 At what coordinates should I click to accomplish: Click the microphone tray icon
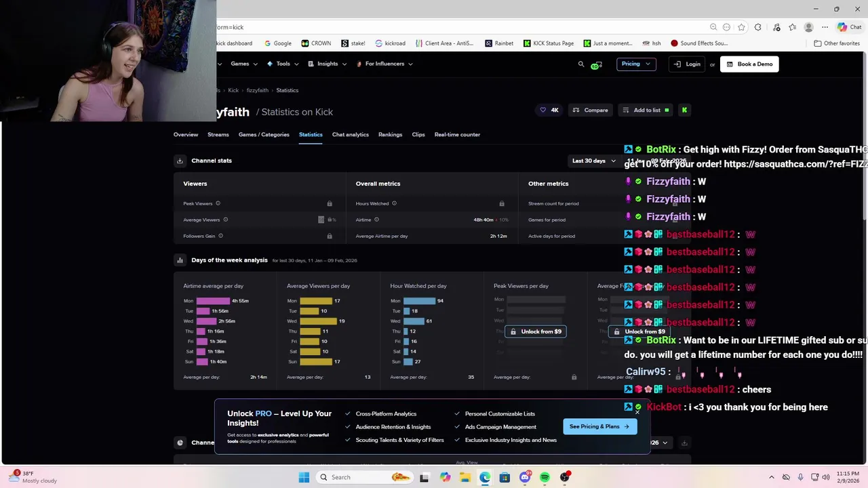[800, 477]
